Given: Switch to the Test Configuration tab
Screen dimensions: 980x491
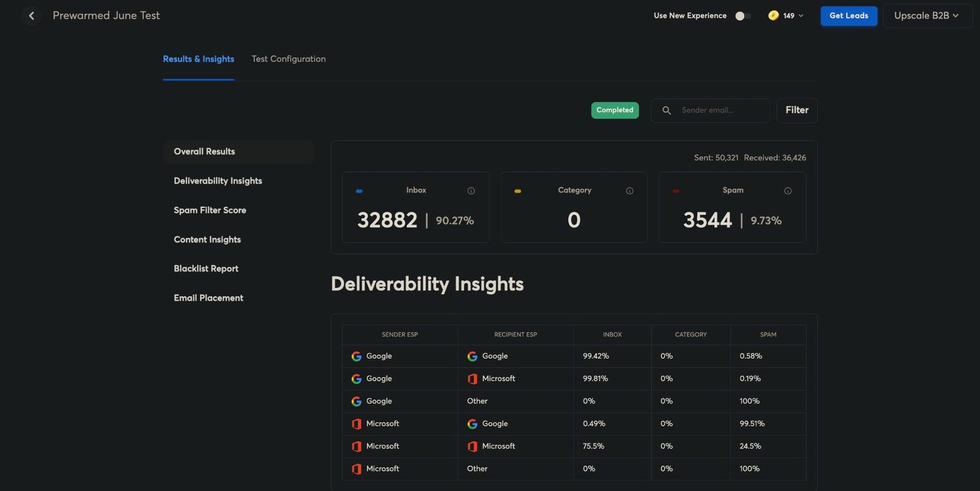Looking at the screenshot, I should point(289,59).
